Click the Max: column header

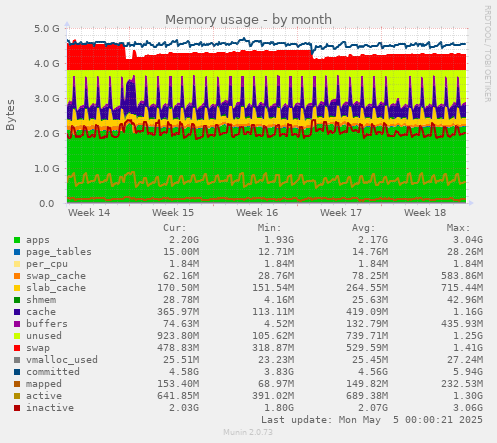click(458, 228)
